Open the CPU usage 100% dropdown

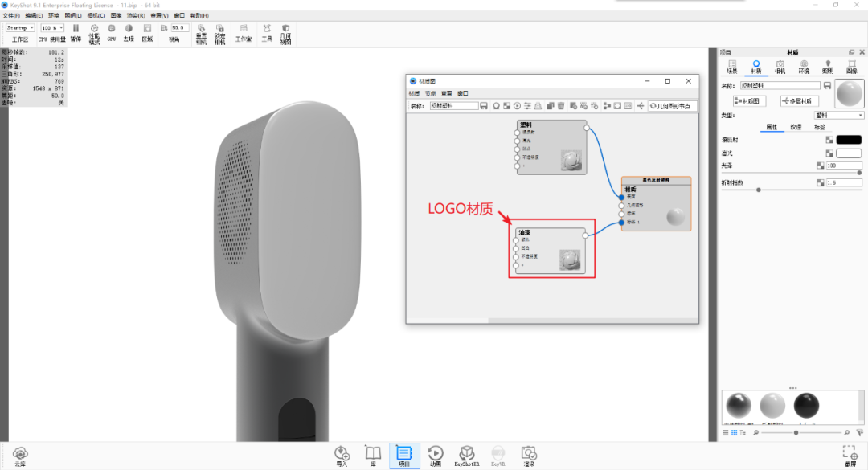coord(52,27)
